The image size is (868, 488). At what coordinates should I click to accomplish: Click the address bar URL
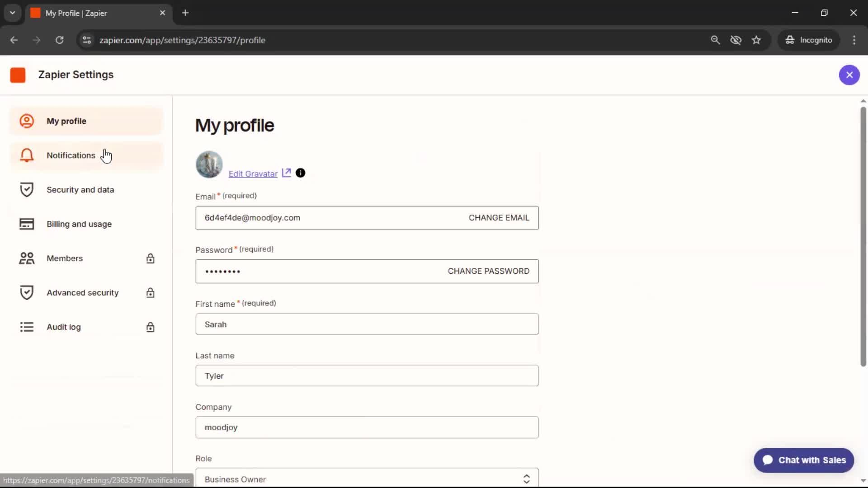pyautogui.click(x=182, y=40)
